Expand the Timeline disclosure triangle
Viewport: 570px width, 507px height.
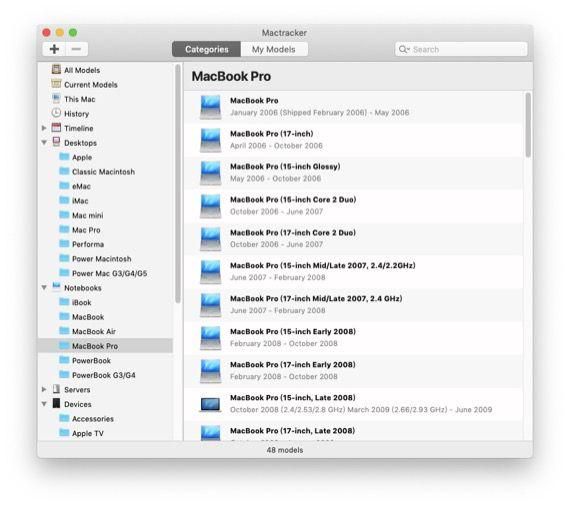point(44,128)
